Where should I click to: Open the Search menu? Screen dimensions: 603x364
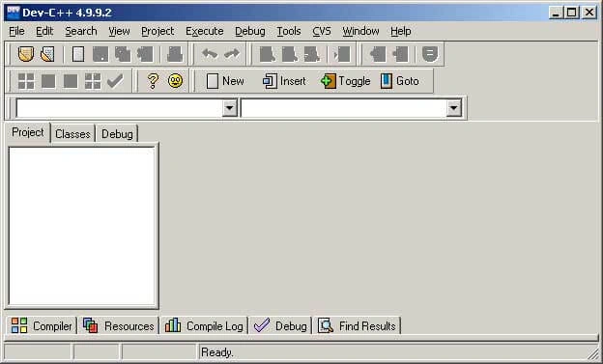(81, 31)
